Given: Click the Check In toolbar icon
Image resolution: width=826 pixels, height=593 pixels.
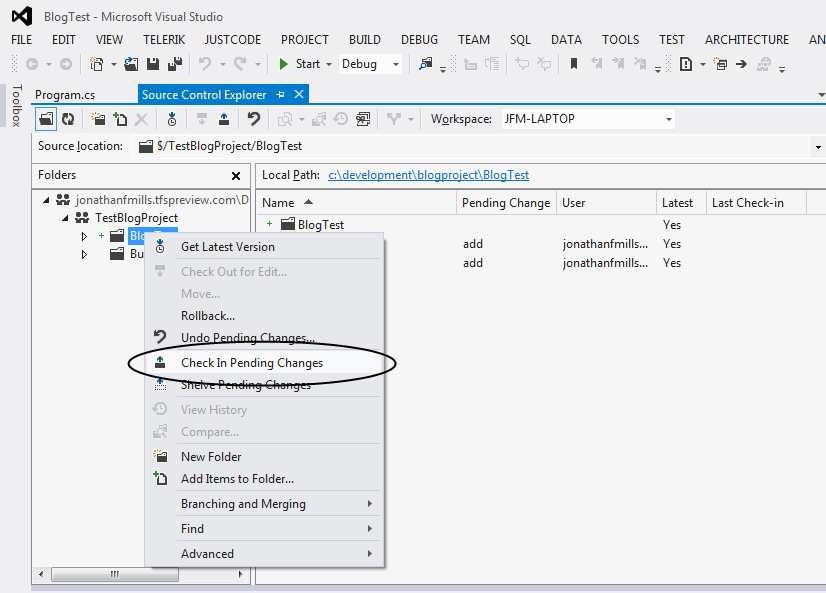Looking at the screenshot, I should pos(224,119).
